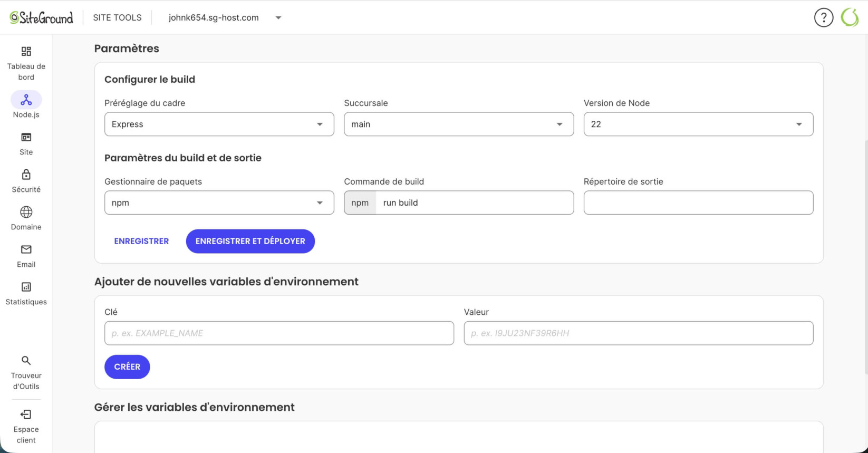The height and width of the screenshot is (453, 868).
Task: Click Ajouter de nouvelles variables d'environnement heading
Action: tap(226, 282)
